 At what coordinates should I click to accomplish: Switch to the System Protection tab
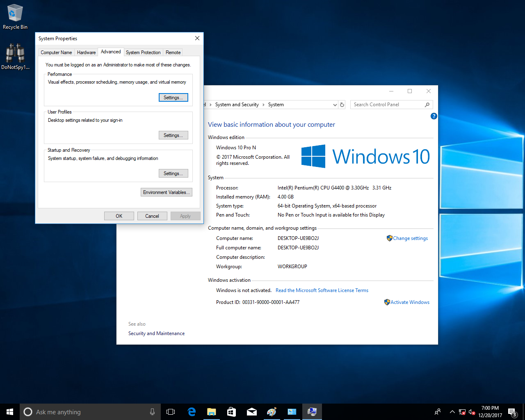pos(143,52)
